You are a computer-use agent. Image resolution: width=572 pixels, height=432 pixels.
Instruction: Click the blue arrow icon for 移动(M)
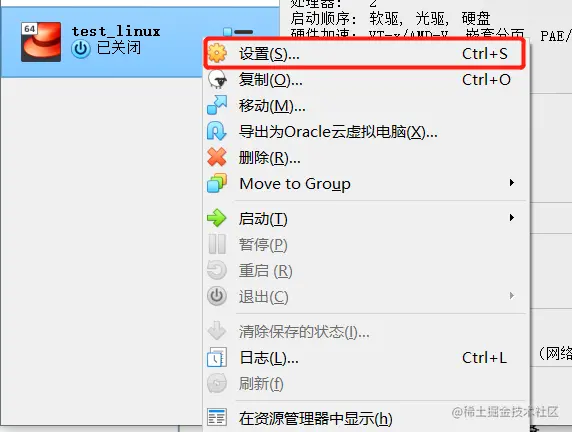(217, 105)
